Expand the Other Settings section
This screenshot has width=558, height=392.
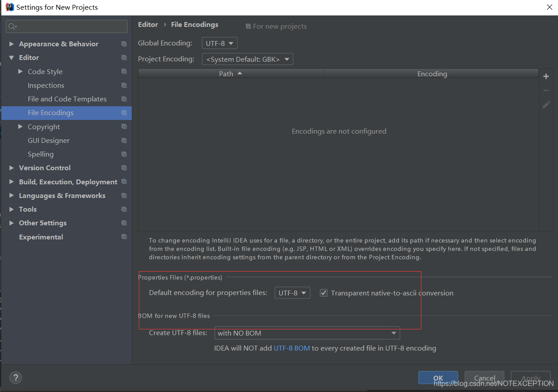click(x=11, y=223)
